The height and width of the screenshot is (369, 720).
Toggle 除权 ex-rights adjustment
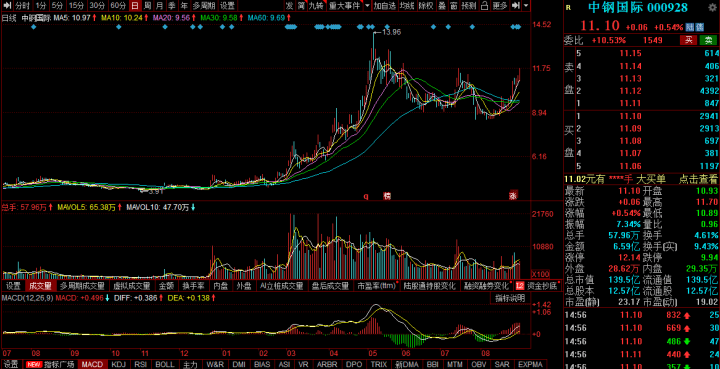[426, 6]
